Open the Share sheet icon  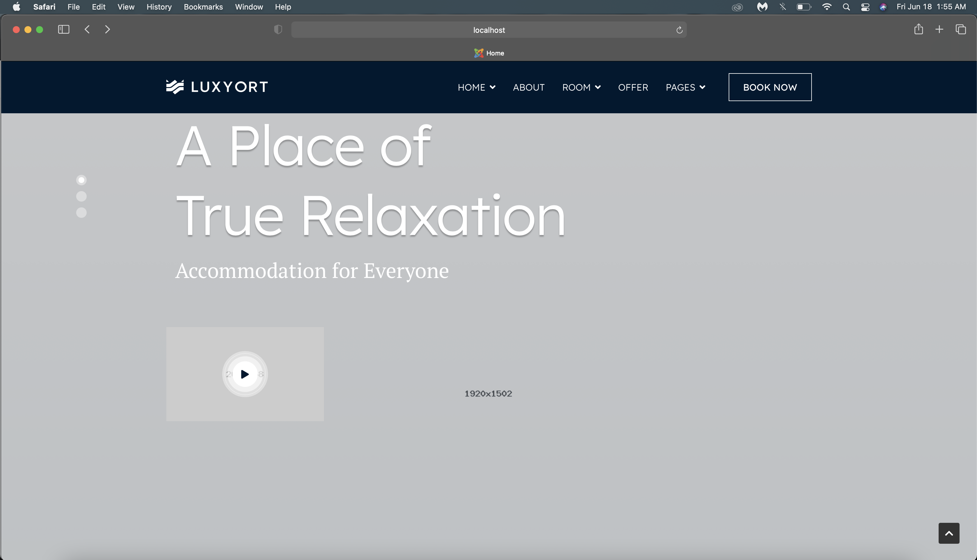(919, 29)
